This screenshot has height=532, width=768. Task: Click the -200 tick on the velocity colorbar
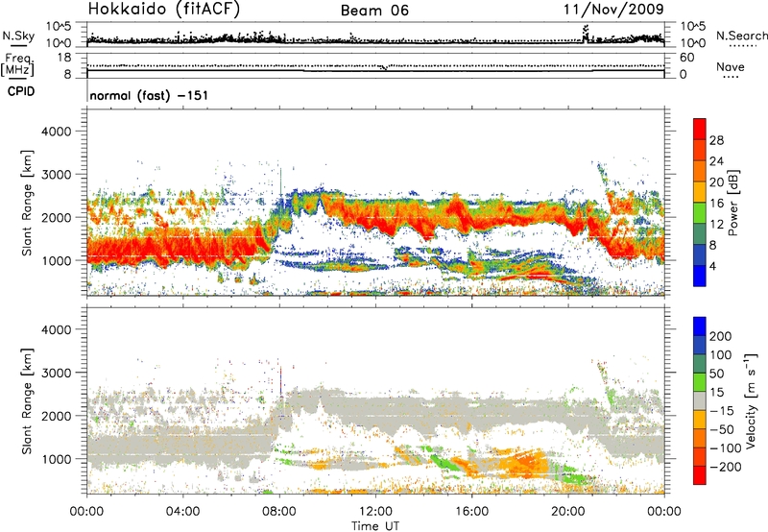click(725, 467)
